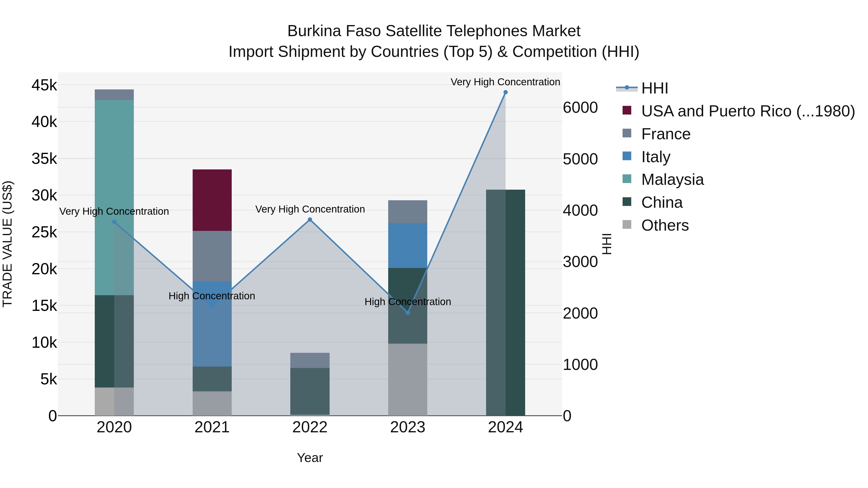Image resolution: width=868 pixels, height=488 pixels.
Task: Click the France segment in the 2021 bar
Action: tap(212, 256)
